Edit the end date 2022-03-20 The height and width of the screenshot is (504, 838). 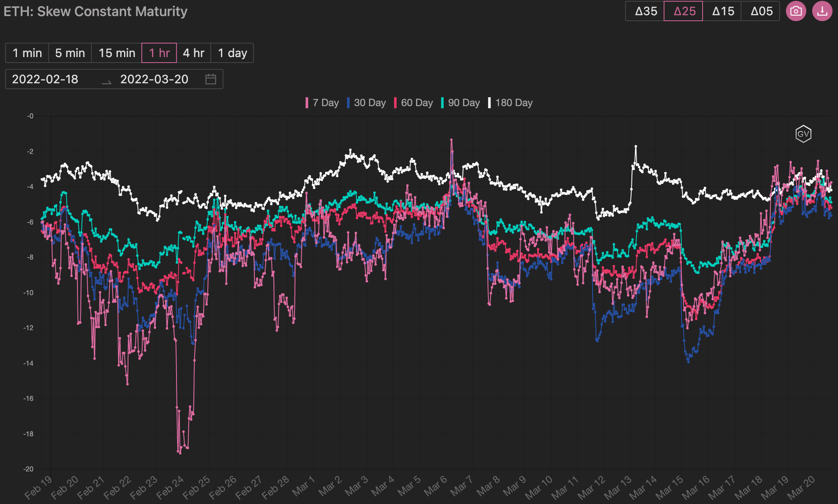154,79
